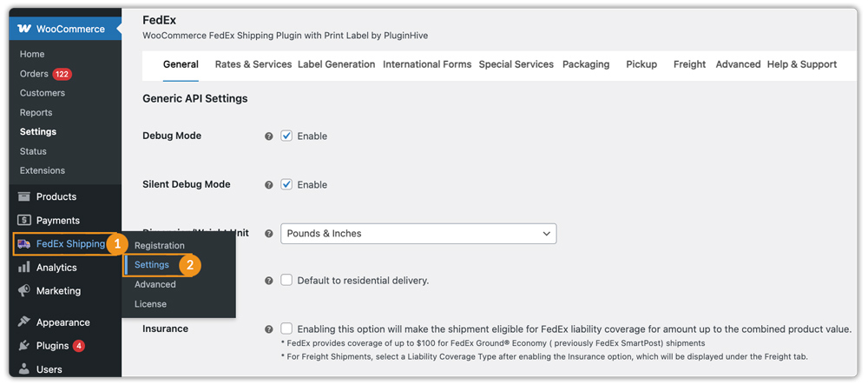Select Registration in FedEx submenu
Image resolution: width=868 pixels, height=385 pixels.
pyautogui.click(x=160, y=246)
